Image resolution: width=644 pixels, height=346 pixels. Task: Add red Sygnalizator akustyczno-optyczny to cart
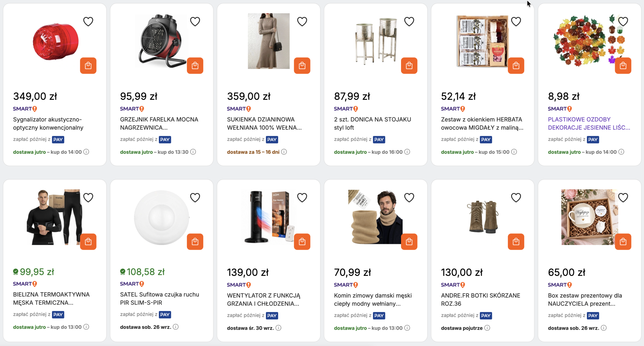click(x=88, y=66)
